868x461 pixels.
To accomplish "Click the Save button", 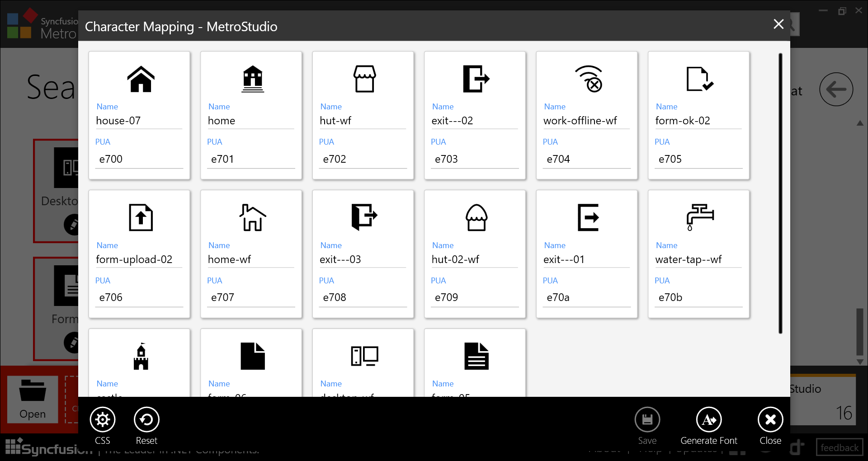I will tap(647, 419).
